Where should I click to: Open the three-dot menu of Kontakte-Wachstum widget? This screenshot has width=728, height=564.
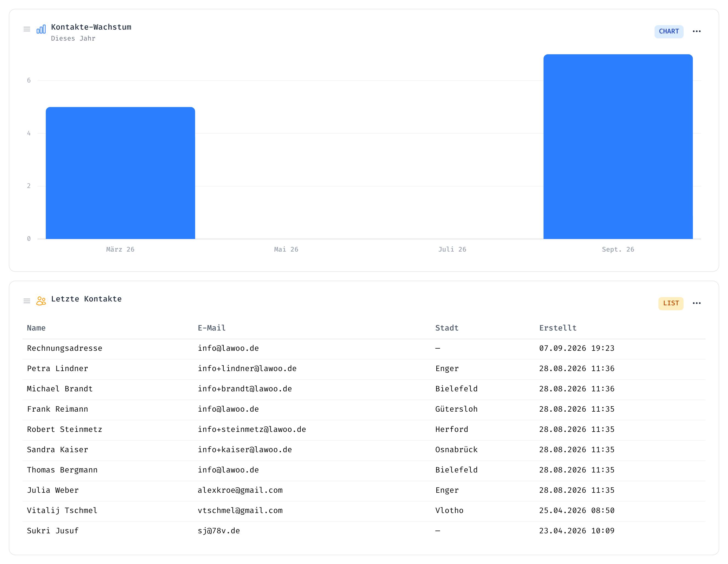click(696, 31)
